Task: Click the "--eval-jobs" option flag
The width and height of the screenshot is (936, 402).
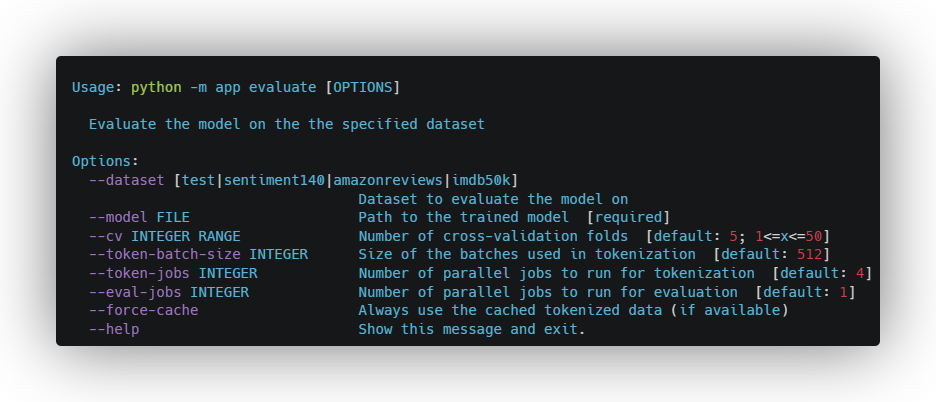Action: coord(135,292)
